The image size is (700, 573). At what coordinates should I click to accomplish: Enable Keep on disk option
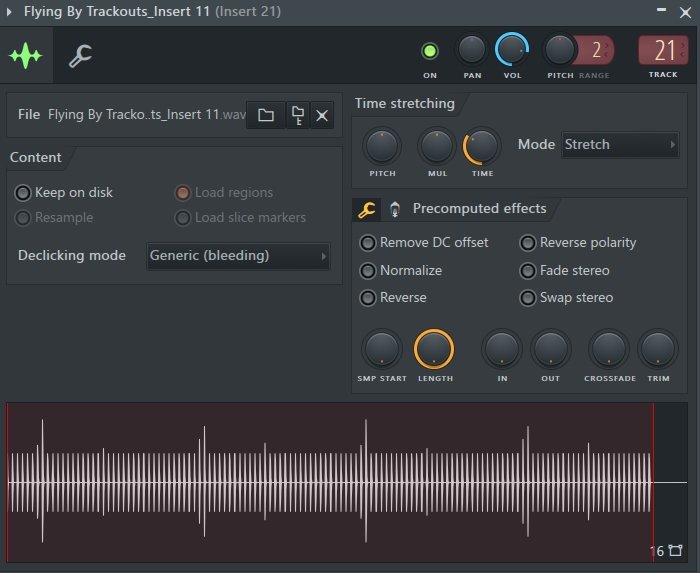[64, 192]
